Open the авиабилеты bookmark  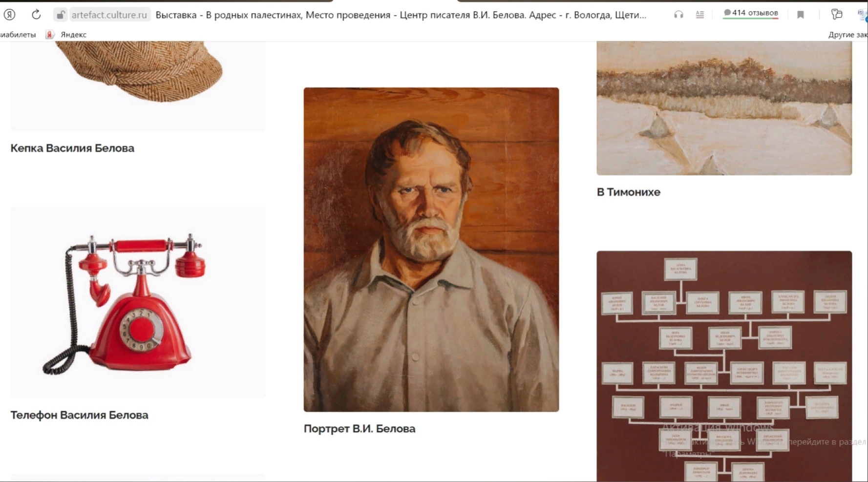[18, 35]
